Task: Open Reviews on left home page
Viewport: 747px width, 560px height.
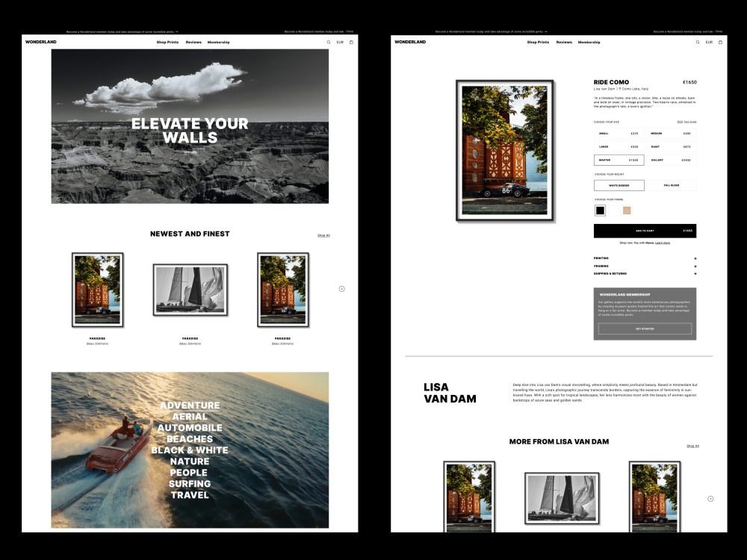Action: click(x=193, y=43)
